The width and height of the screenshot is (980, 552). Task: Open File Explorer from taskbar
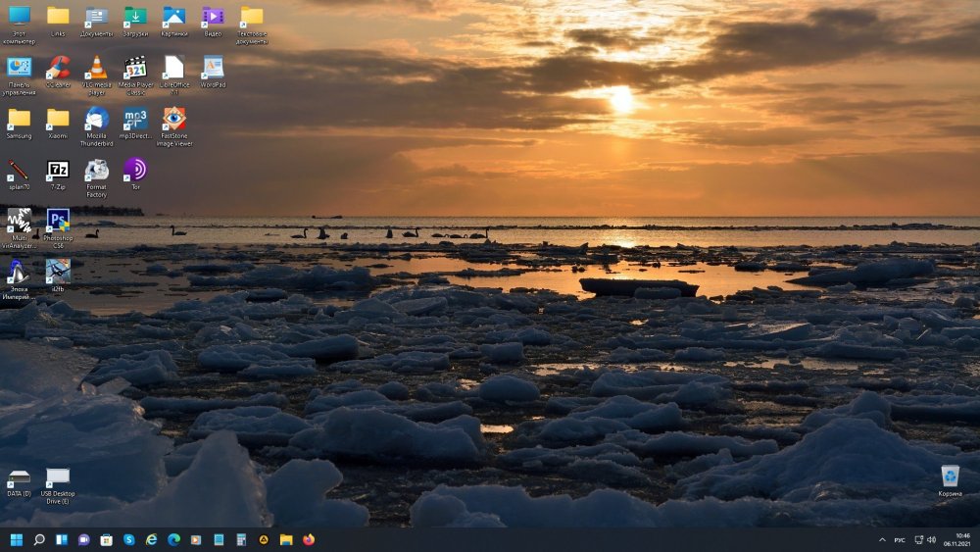[x=286, y=539]
